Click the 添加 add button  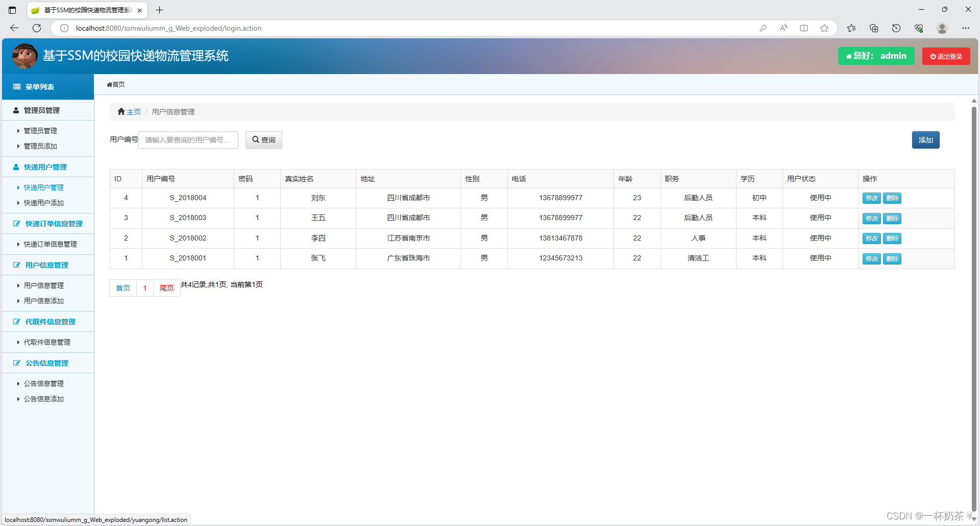[926, 140]
